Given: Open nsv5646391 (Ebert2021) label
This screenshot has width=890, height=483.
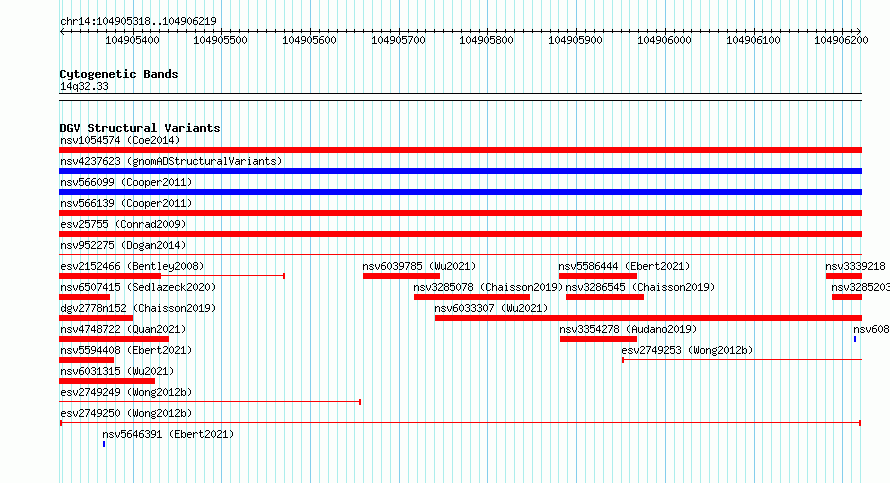Looking at the screenshot, I should pos(168,434).
